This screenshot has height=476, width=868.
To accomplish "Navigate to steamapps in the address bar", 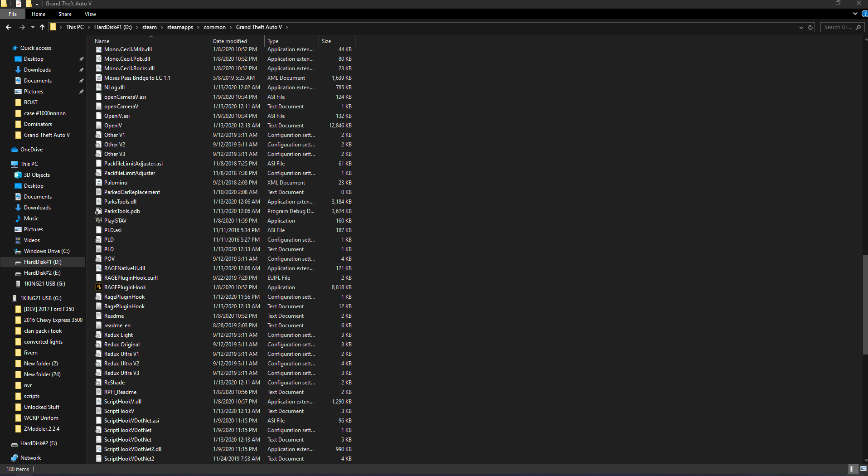I will [180, 27].
